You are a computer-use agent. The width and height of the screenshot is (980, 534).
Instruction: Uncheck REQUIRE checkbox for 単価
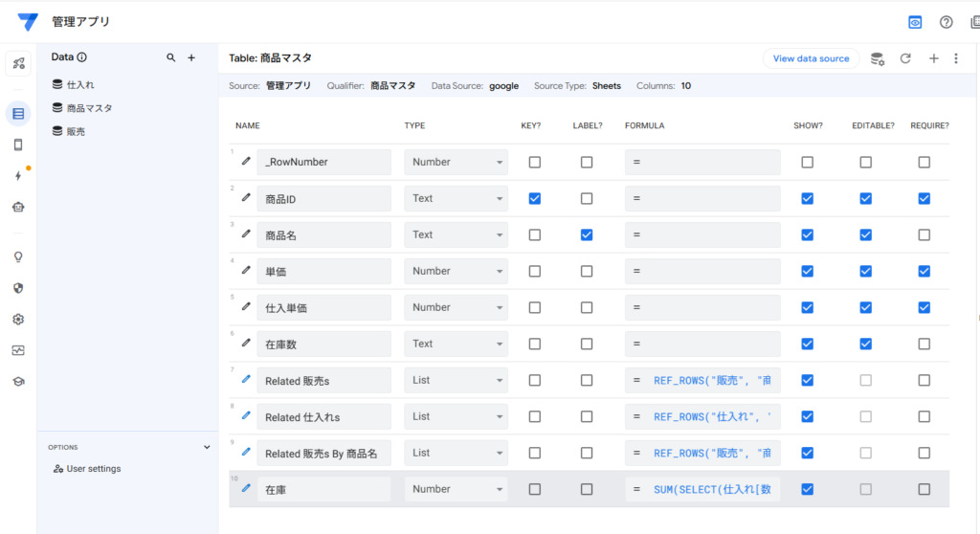(924, 271)
